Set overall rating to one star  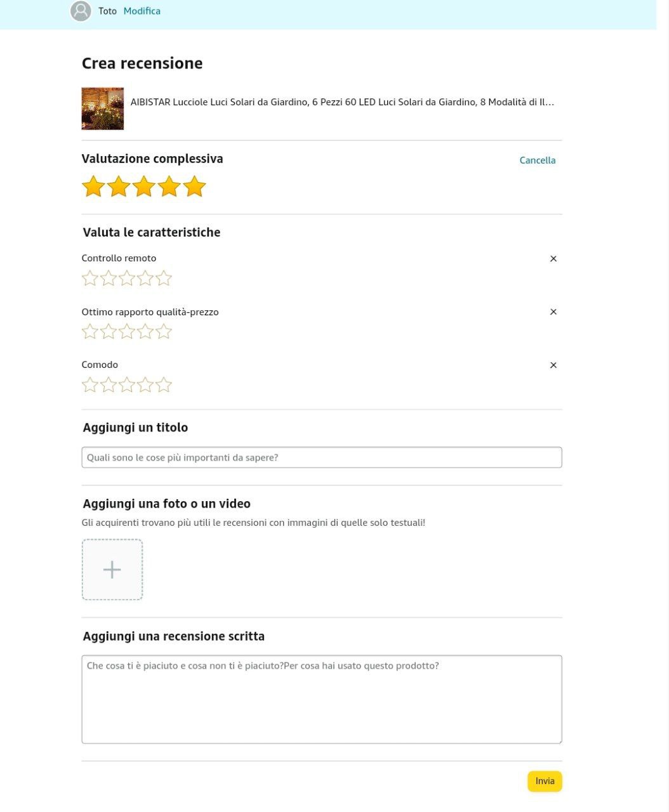click(93, 187)
